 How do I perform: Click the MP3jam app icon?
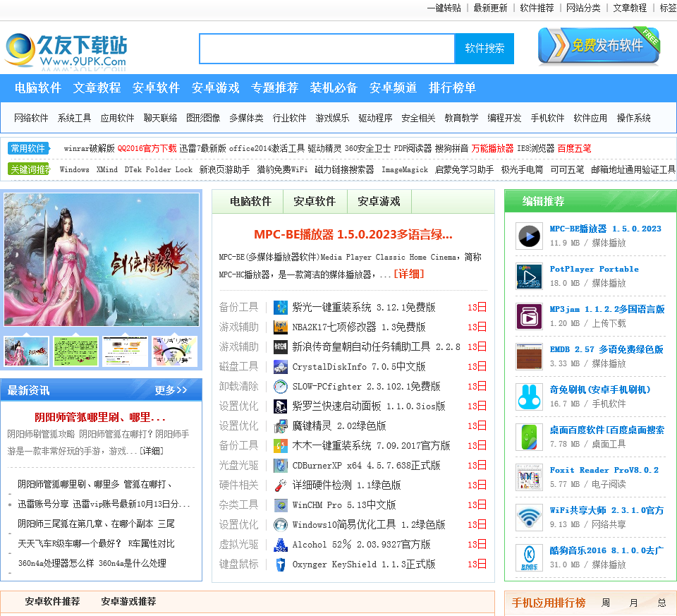[x=529, y=317]
